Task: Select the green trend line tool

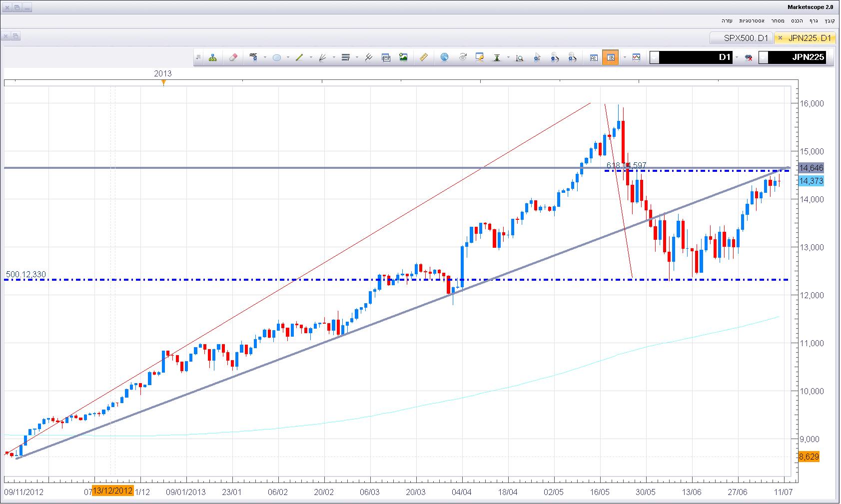Action: click(299, 57)
